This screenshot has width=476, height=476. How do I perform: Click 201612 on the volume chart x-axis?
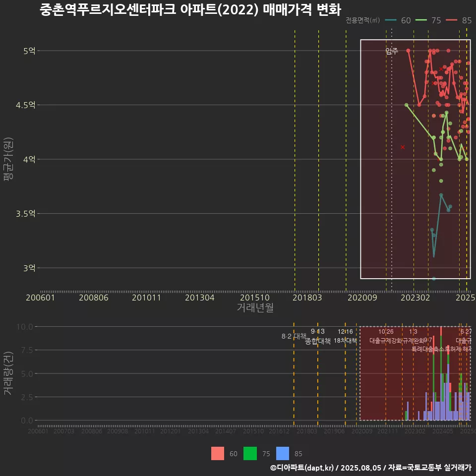[279, 431]
